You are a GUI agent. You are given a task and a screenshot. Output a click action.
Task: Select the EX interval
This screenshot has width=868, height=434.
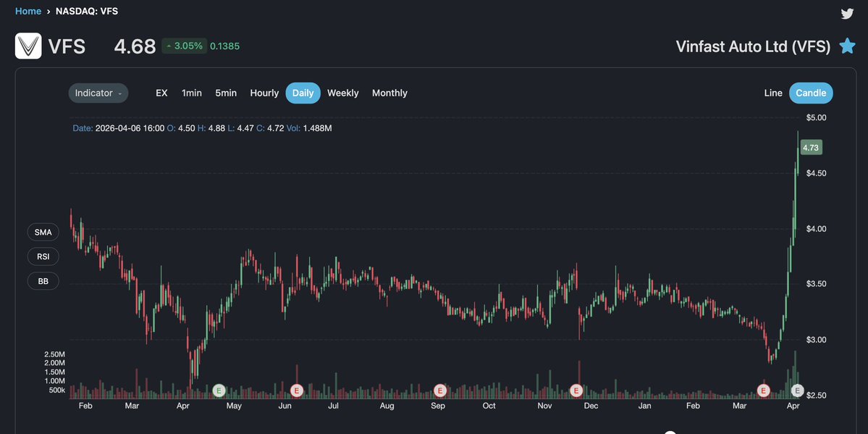[x=161, y=93]
